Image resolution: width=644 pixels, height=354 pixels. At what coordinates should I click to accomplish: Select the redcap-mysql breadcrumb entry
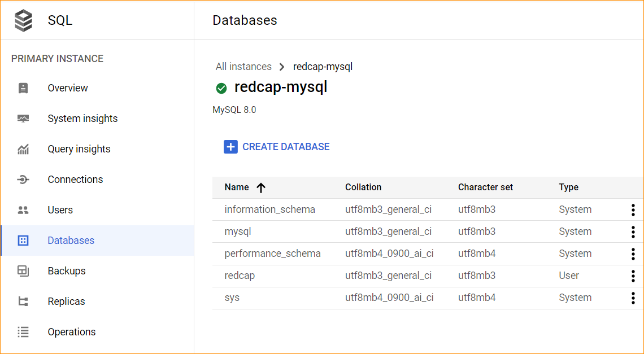coord(323,66)
